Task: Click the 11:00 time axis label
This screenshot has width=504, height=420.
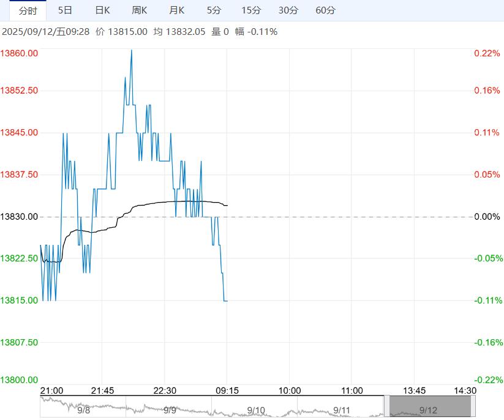Action: (x=352, y=391)
